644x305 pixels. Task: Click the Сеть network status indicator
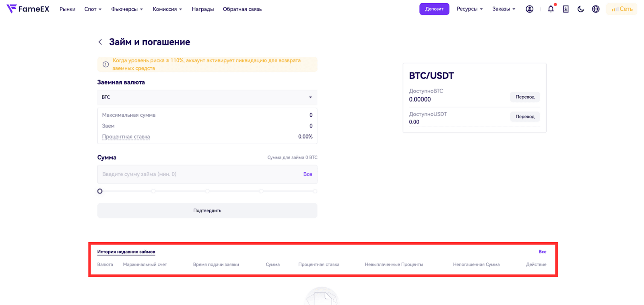(622, 9)
